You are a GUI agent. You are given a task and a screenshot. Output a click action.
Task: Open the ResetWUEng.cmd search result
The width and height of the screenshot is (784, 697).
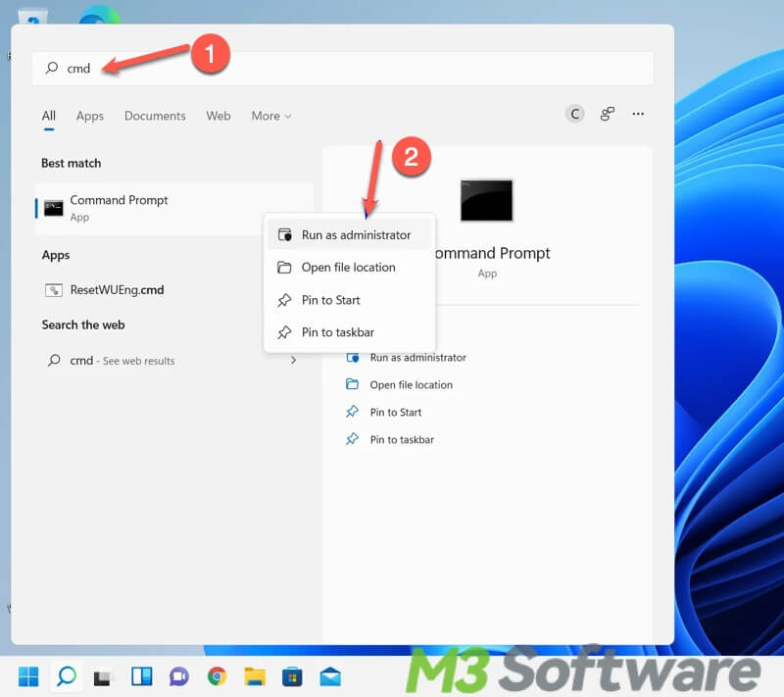click(117, 290)
